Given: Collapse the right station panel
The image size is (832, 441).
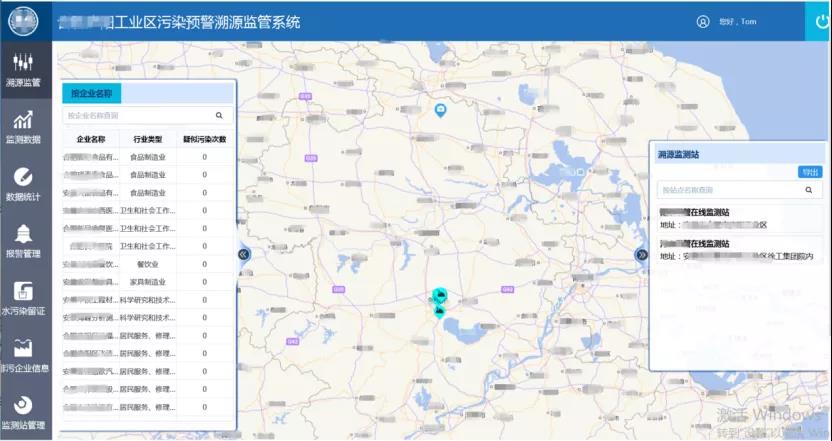Looking at the screenshot, I should click(641, 255).
